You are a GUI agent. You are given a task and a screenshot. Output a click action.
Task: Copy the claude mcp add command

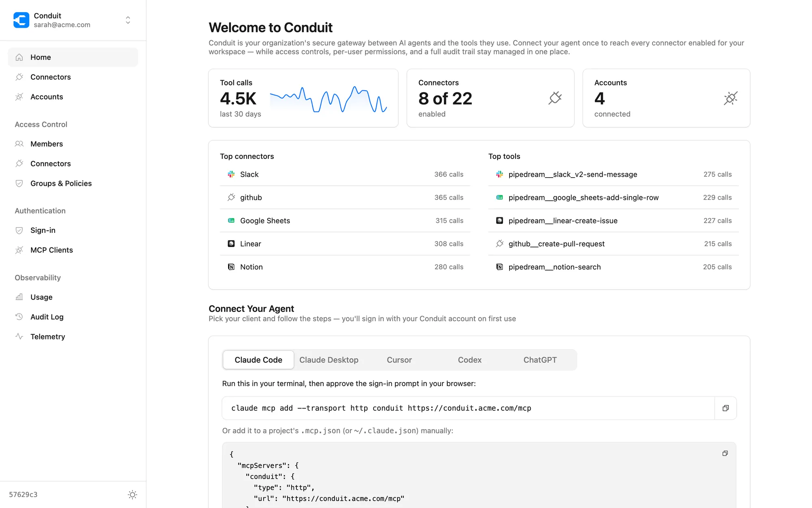point(726,408)
